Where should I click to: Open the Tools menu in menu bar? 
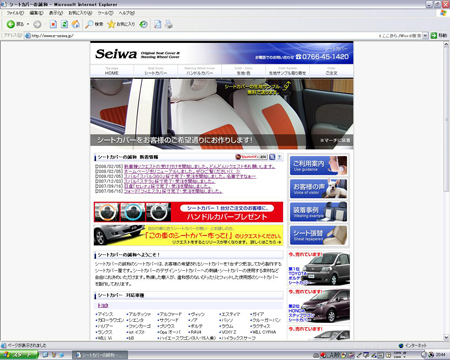coord(105,13)
